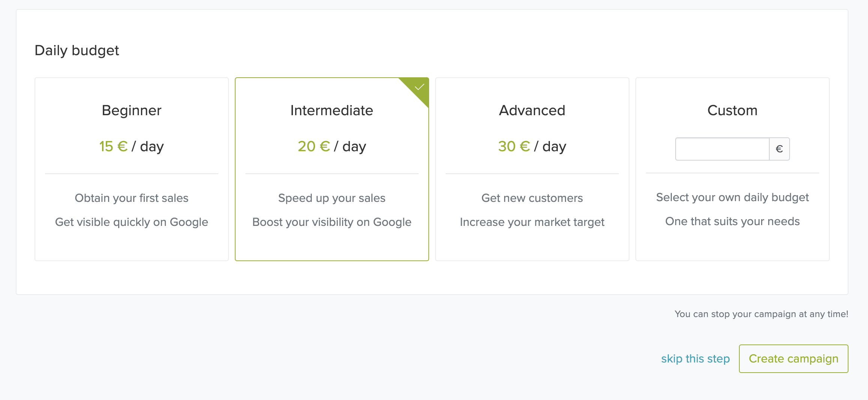Image resolution: width=868 pixels, height=400 pixels.
Task: Pick the 15 € / day price
Action: tap(131, 146)
